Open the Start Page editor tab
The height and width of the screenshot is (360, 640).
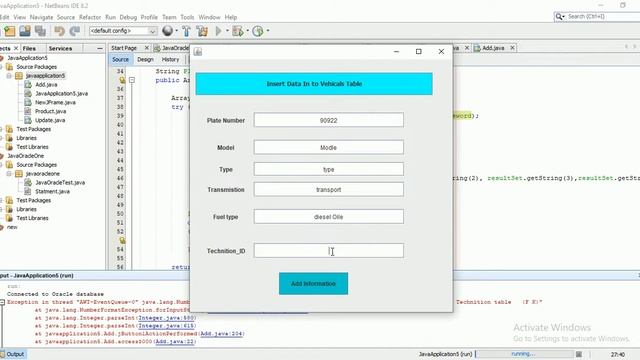[124, 48]
